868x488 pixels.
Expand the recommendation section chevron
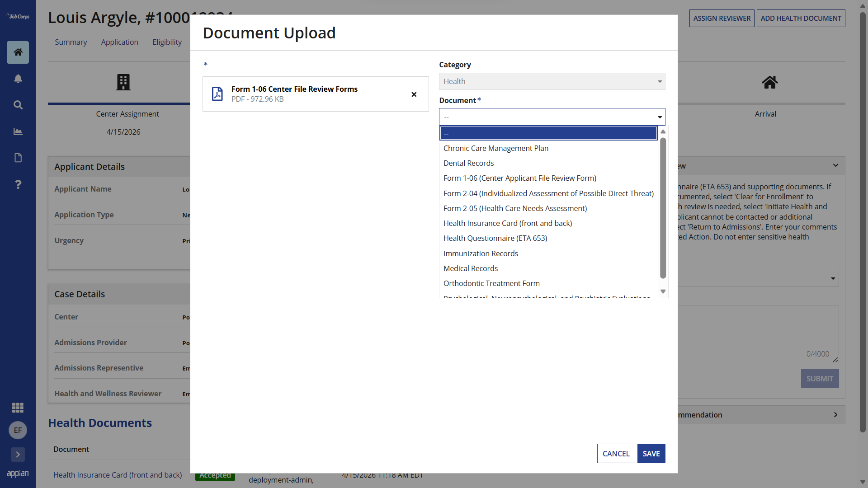836,415
